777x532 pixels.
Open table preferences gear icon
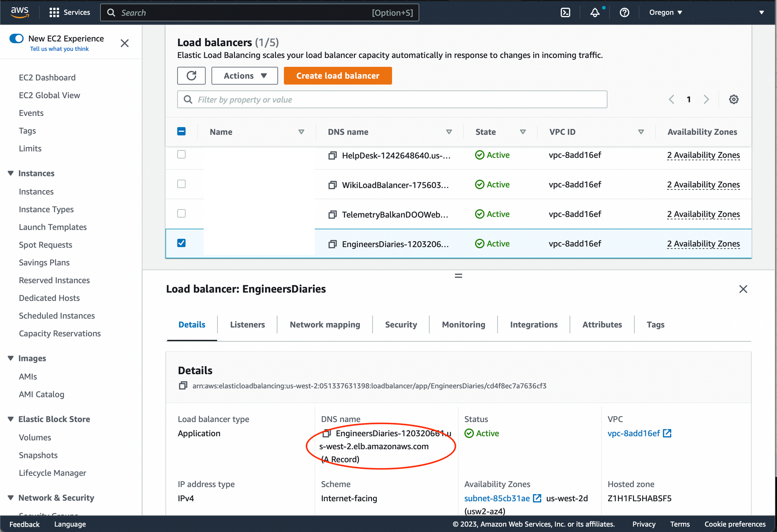(x=733, y=99)
